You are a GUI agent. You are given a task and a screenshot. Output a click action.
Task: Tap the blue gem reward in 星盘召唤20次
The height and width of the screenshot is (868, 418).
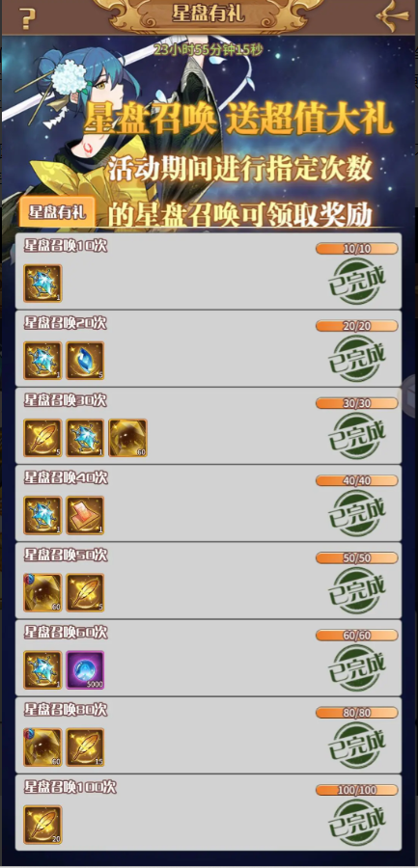pyautogui.click(x=85, y=361)
